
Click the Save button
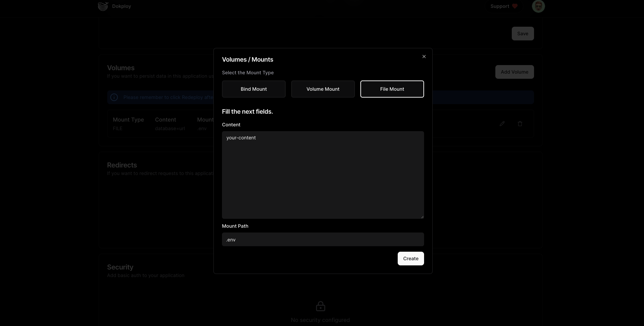tap(523, 34)
